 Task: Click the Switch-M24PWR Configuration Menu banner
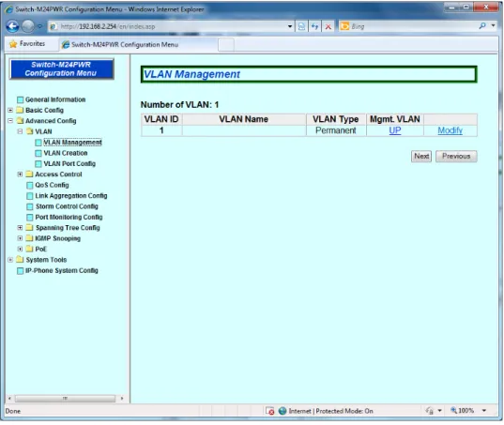(61, 68)
